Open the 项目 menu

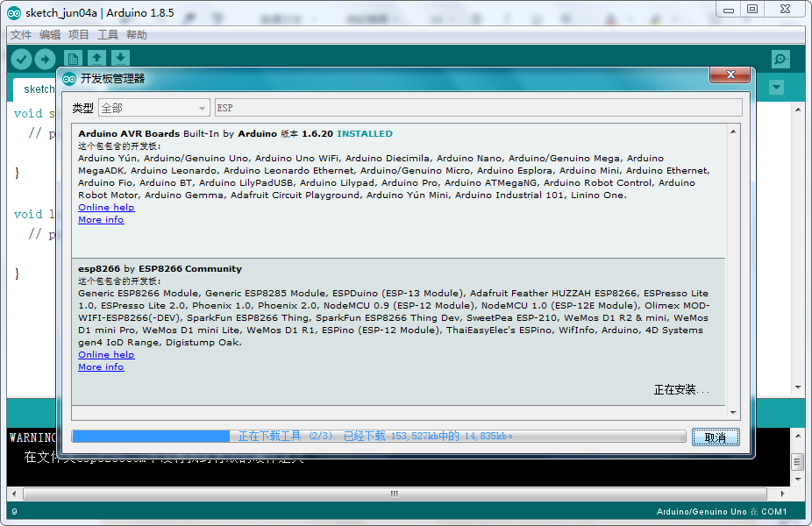click(x=79, y=35)
